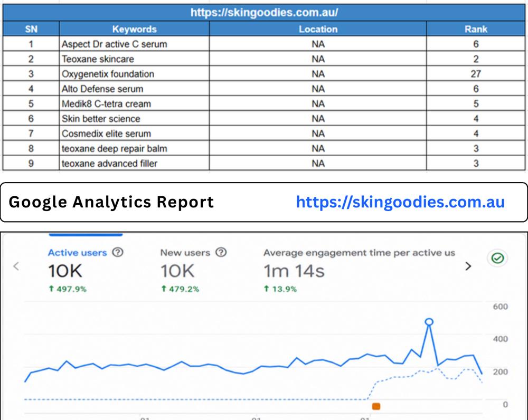The height and width of the screenshot is (420, 528).
Task: Click rank value 27 for Oxygenetix foundation
Action: click(x=476, y=74)
